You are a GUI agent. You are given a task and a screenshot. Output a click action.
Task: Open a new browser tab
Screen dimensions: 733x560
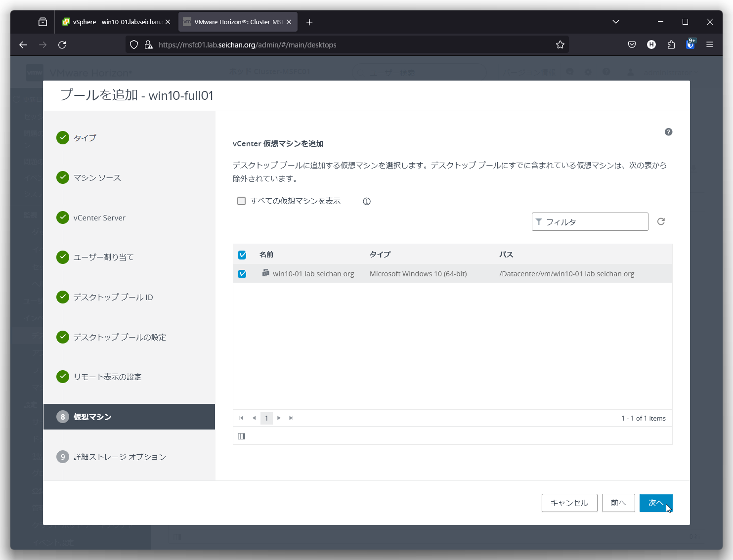(309, 22)
